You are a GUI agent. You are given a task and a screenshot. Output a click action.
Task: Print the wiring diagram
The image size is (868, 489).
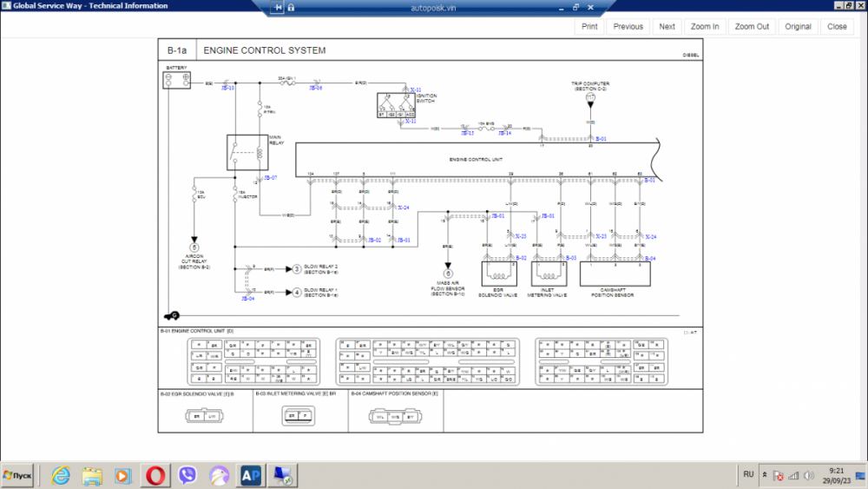[x=589, y=26]
